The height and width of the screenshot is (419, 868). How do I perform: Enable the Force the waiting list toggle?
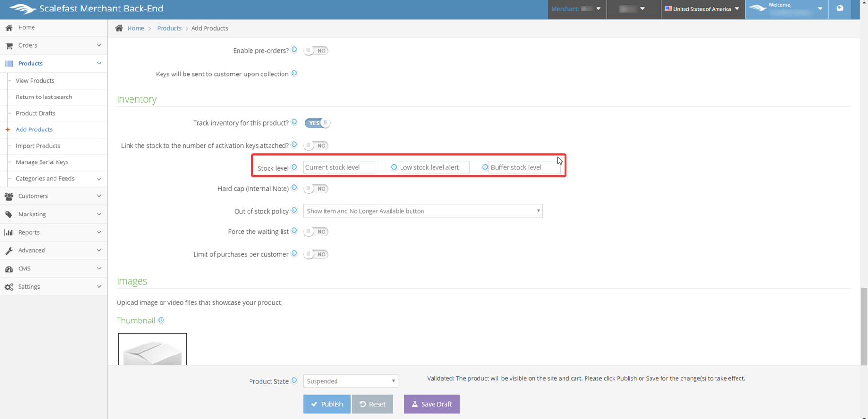[316, 232]
